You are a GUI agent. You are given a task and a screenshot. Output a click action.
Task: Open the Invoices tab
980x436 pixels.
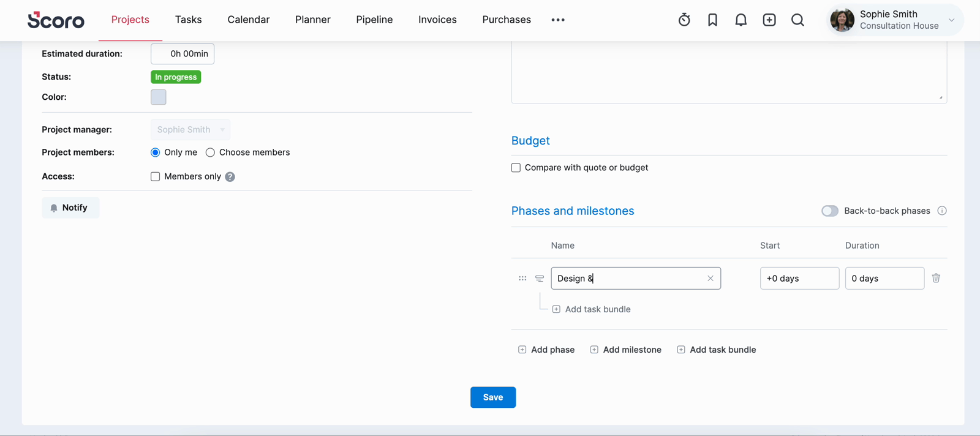click(437, 20)
